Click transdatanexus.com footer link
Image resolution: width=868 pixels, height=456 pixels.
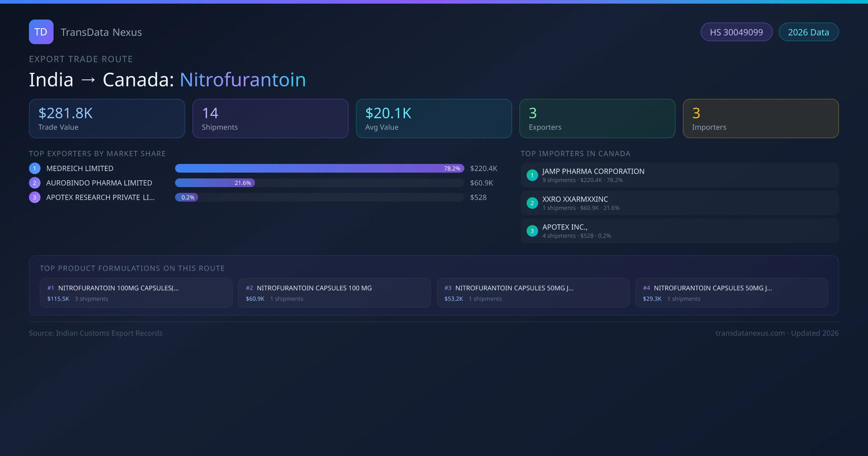point(750,333)
